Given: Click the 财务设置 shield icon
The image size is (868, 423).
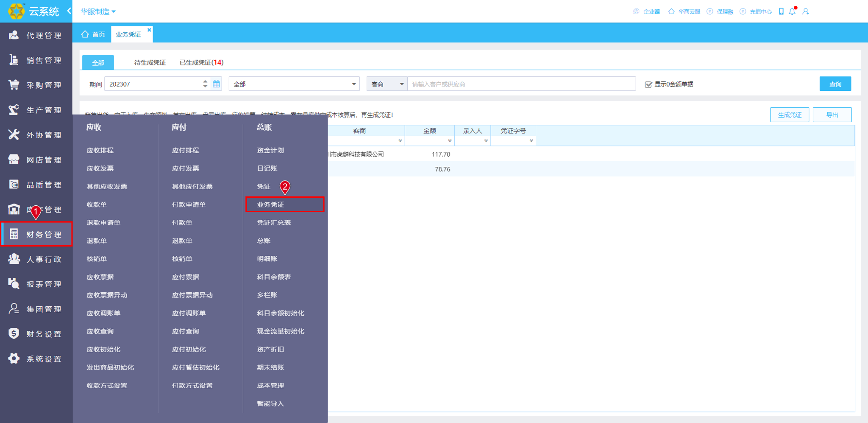Looking at the screenshot, I should pos(14,334).
